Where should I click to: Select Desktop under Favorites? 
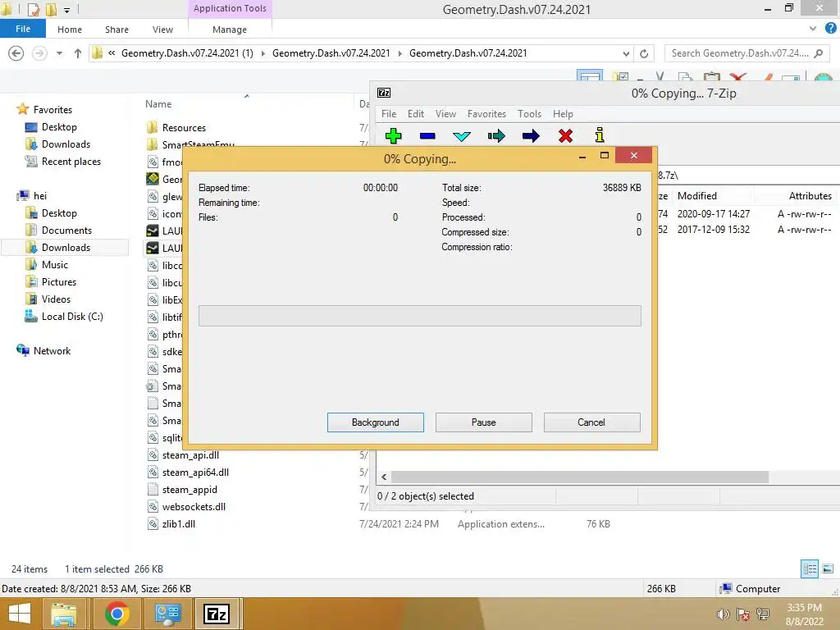tap(59, 127)
